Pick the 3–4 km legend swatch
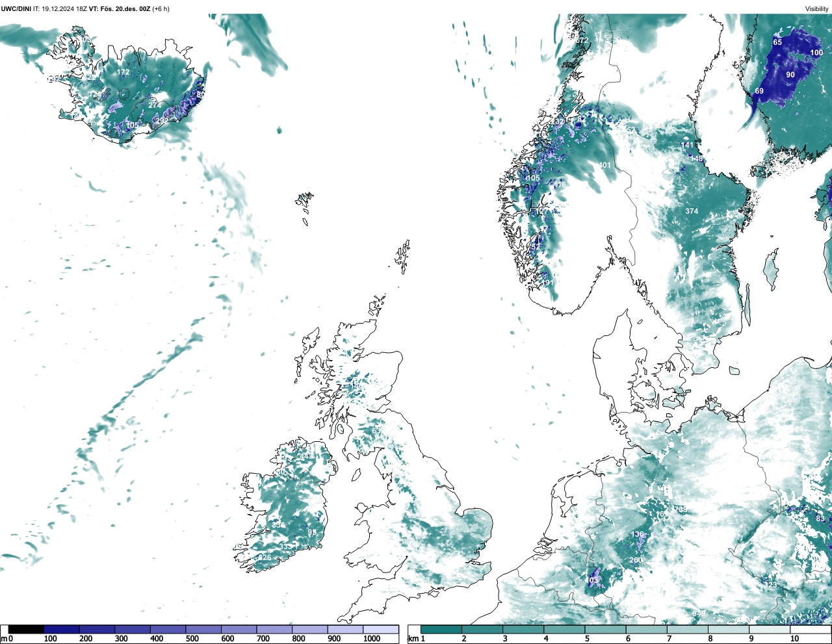 [x=524, y=629]
